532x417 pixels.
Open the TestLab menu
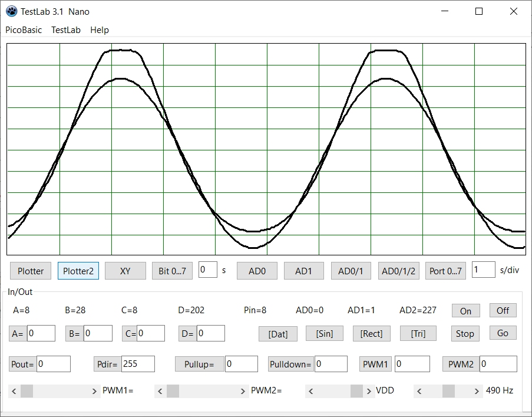(x=66, y=29)
